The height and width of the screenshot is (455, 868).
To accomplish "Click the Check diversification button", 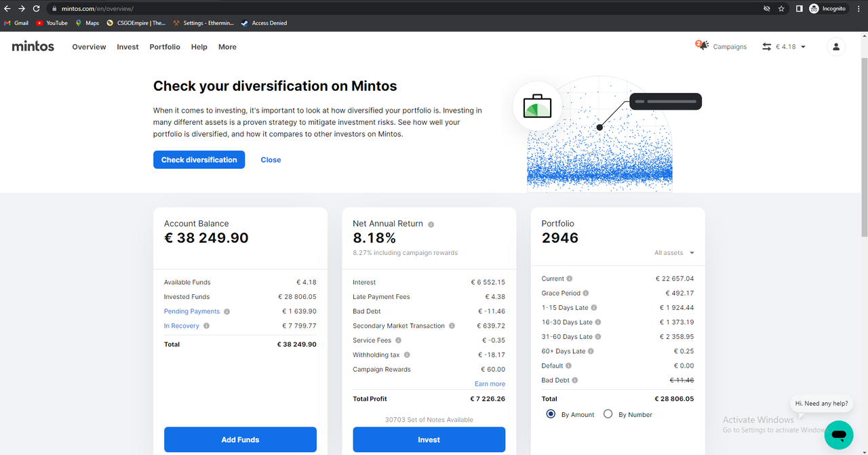I will pyautogui.click(x=199, y=160).
